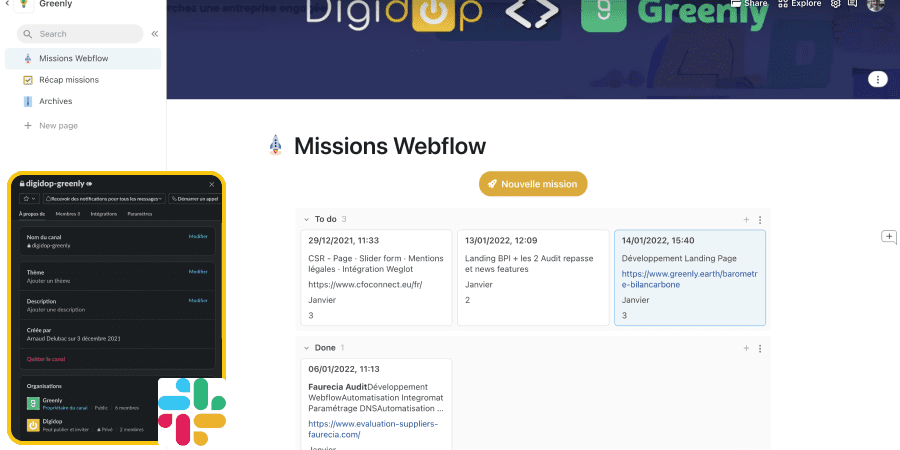Viewport: 900px width, 450px height.
Task: Click the Digidop organisation icon in Slack panel
Action: coord(33,425)
